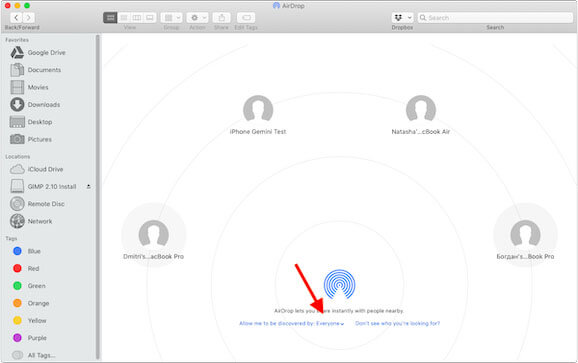Select the iPhone Gemini Test device
578x363 pixels.
[x=258, y=115]
